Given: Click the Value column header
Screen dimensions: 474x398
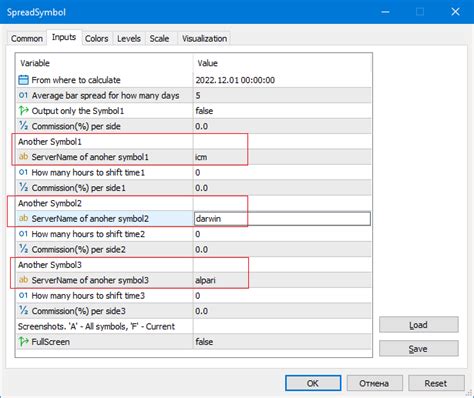Looking at the screenshot, I should click(207, 63).
